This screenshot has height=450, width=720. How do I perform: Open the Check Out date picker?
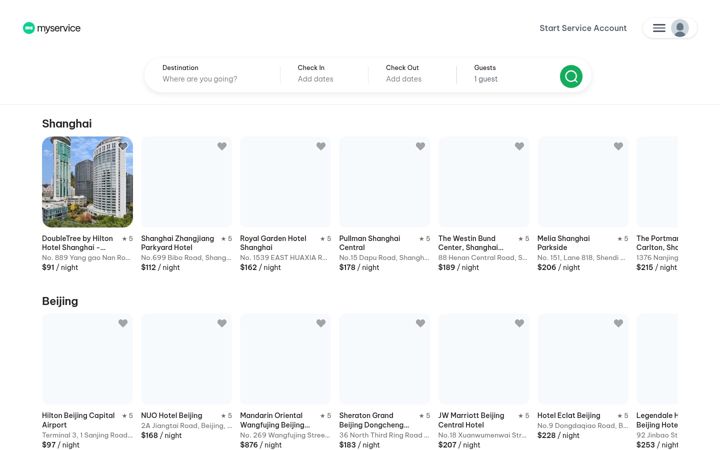412,73
